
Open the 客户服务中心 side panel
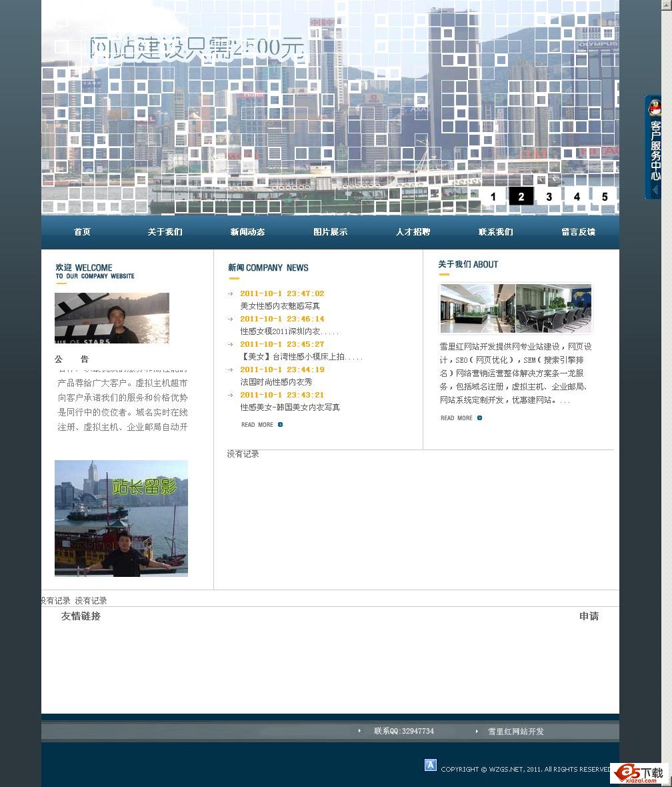(x=655, y=150)
